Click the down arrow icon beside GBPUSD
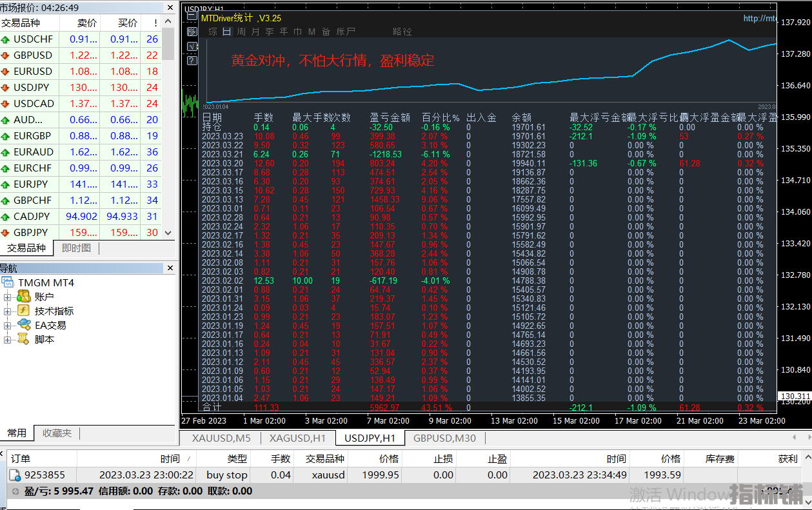This screenshot has width=812, height=510. pyautogui.click(x=6, y=55)
